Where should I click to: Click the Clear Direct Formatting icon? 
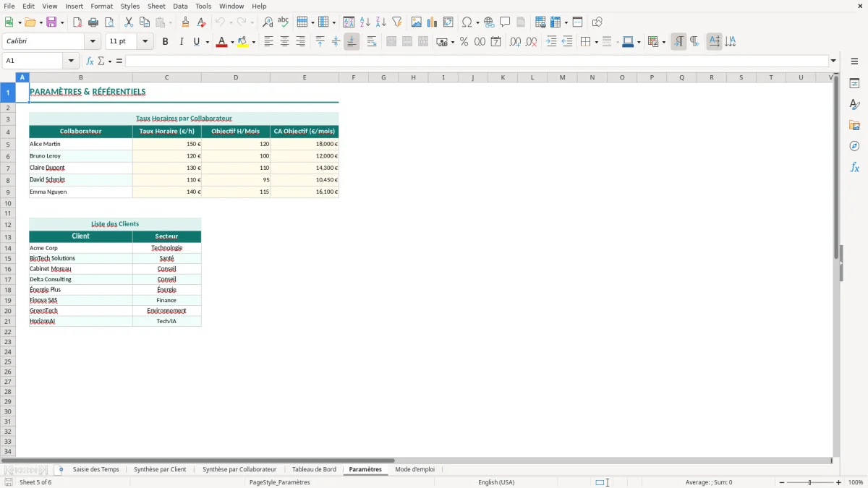tap(202, 22)
